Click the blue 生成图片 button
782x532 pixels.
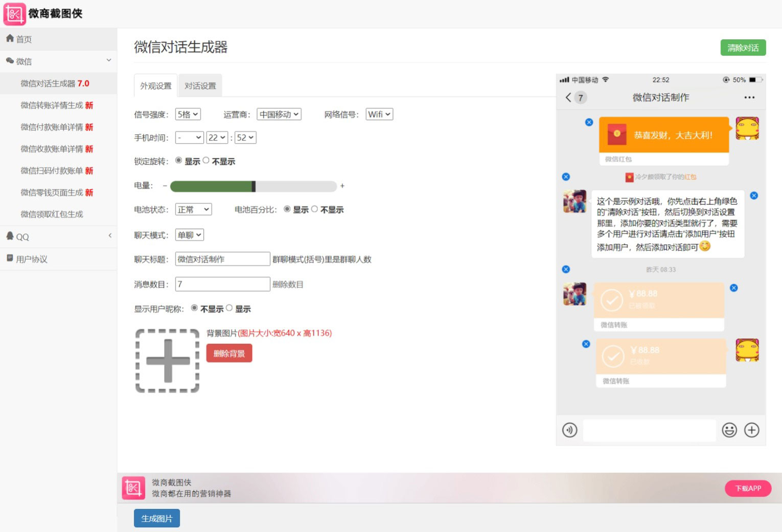[157, 518]
